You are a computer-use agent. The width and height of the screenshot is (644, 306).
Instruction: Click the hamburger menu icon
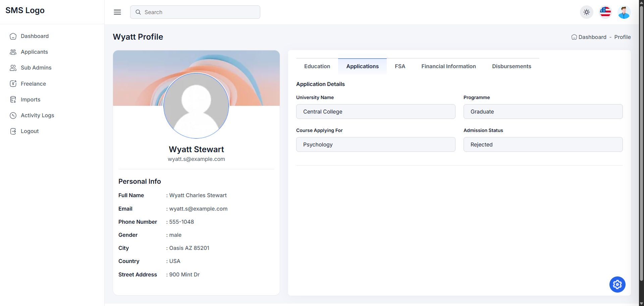[x=117, y=12]
